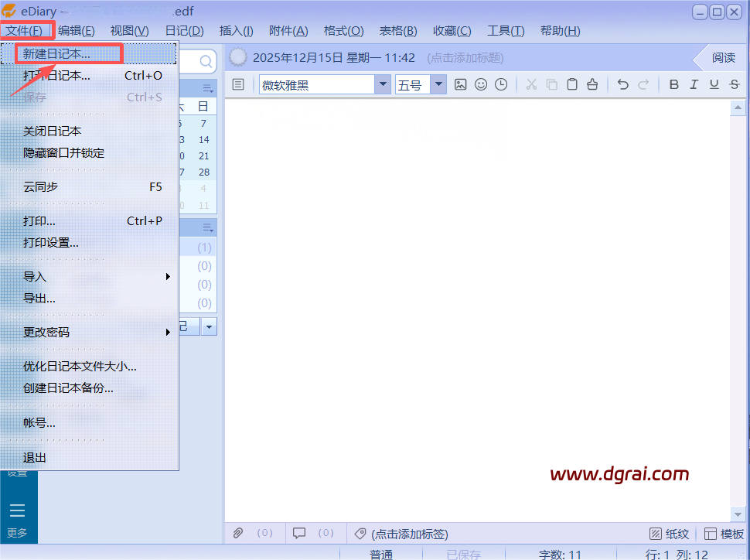Open the emoji smiley picker
The height and width of the screenshot is (560, 750).
pos(481,85)
